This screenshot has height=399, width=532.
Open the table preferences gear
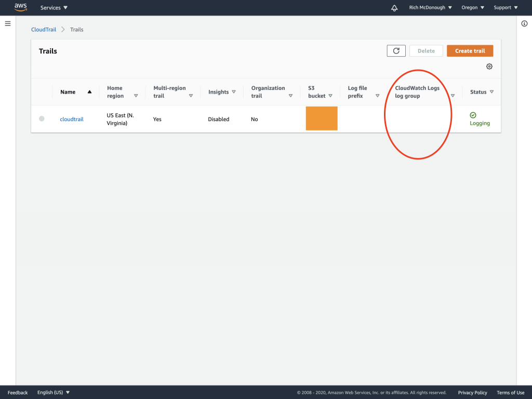(489, 66)
